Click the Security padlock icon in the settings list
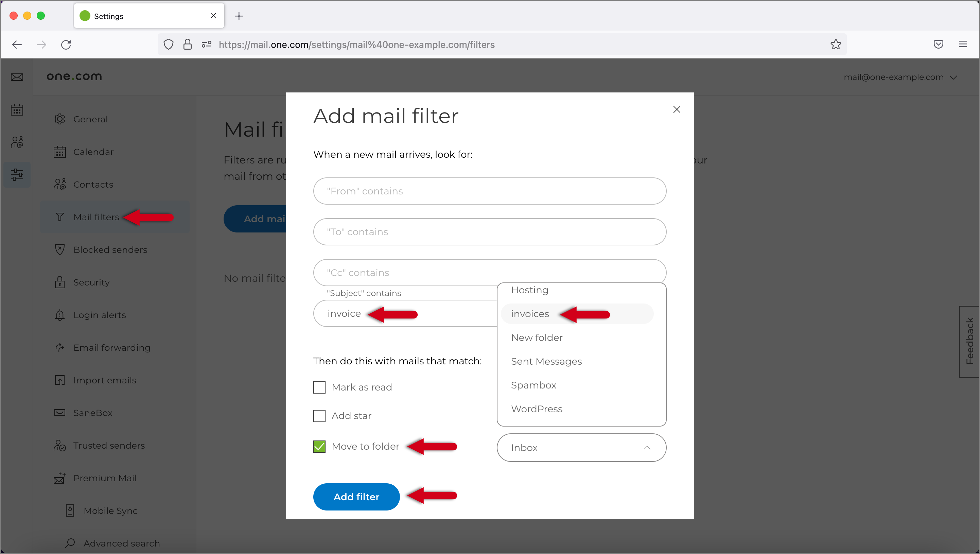980x554 pixels. pos(60,282)
